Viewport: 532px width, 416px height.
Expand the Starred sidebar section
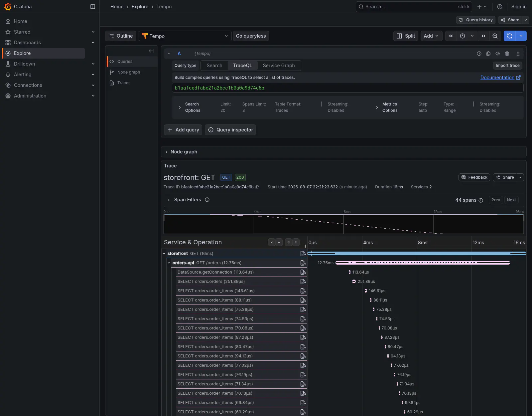pos(93,32)
